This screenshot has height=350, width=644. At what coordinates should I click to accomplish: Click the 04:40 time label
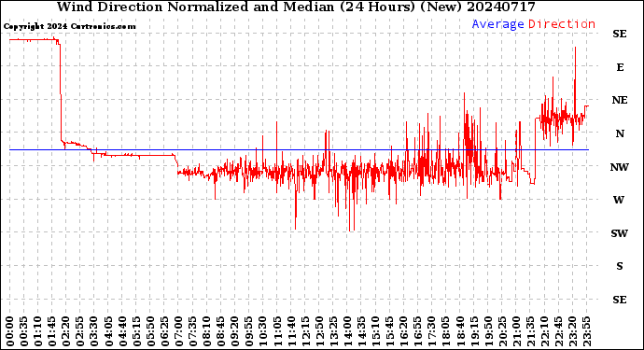coord(122,332)
